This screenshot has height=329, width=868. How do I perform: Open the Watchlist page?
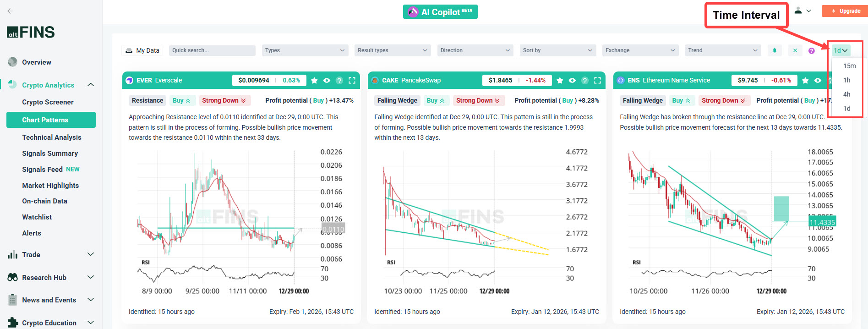(x=37, y=217)
